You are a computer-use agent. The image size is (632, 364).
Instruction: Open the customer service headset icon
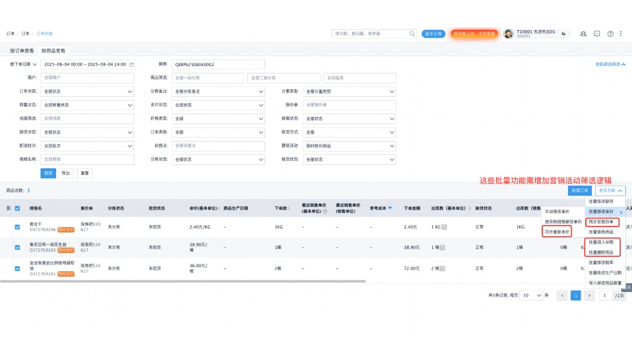click(x=583, y=33)
